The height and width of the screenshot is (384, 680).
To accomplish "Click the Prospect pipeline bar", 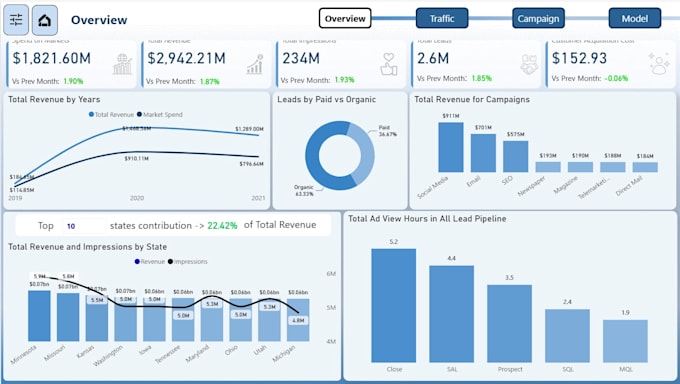I will (510, 324).
